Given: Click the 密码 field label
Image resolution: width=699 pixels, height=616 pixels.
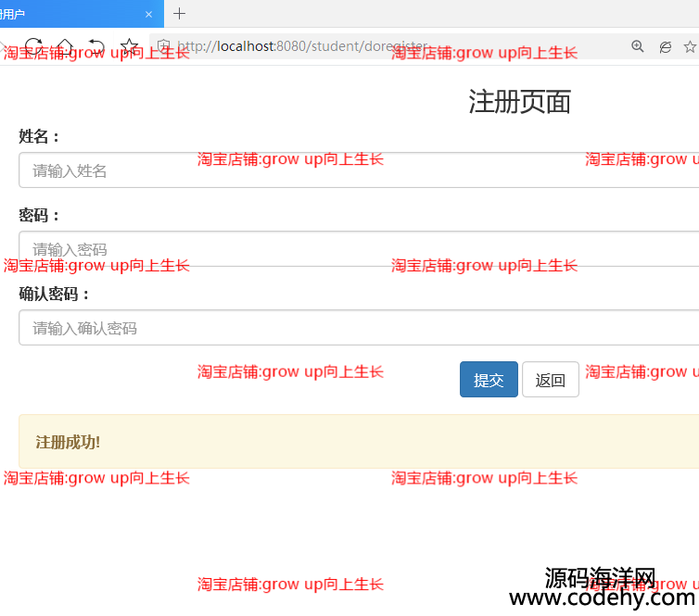Looking at the screenshot, I should [38, 215].
